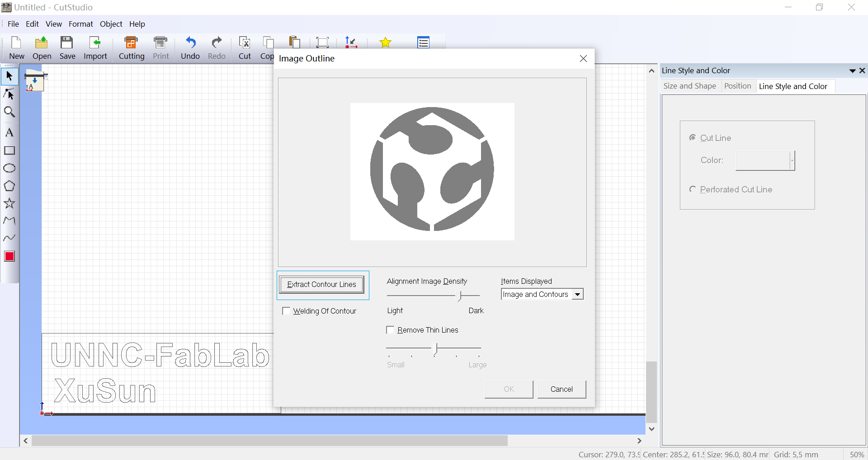Click the canvas vertical scrollbar thumb
This screenshot has width=868, height=460.
pos(651,392)
